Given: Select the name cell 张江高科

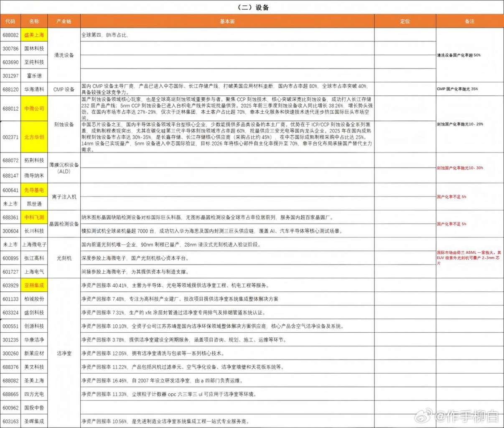Looking at the screenshot, I should tap(34, 258).
